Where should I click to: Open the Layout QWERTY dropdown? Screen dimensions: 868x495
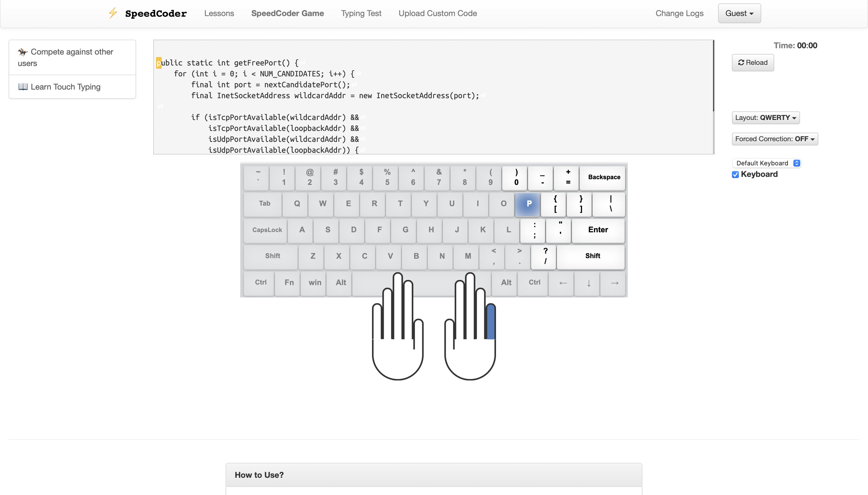(766, 118)
